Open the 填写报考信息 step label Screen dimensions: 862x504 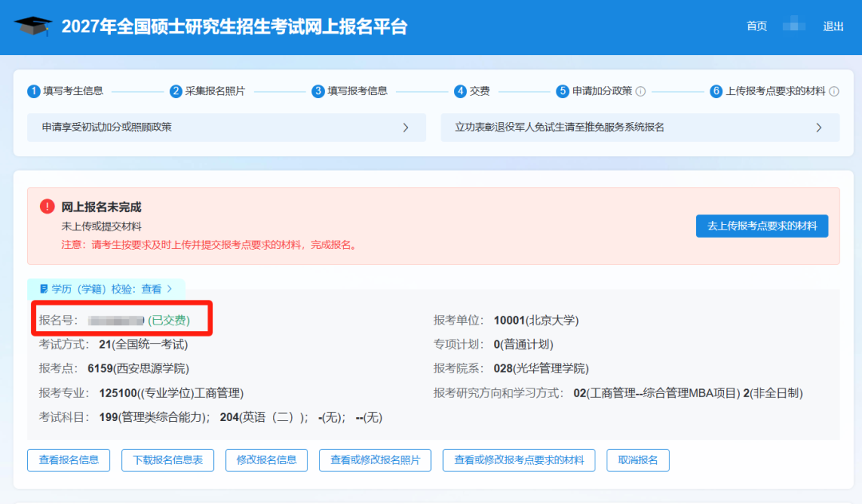point(358,91)
